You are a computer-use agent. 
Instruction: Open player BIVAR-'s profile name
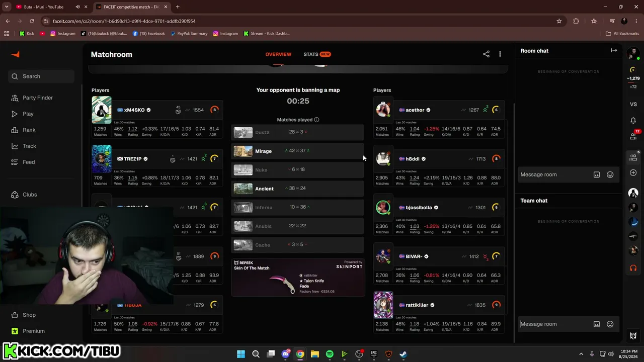(x=414, y=256)
